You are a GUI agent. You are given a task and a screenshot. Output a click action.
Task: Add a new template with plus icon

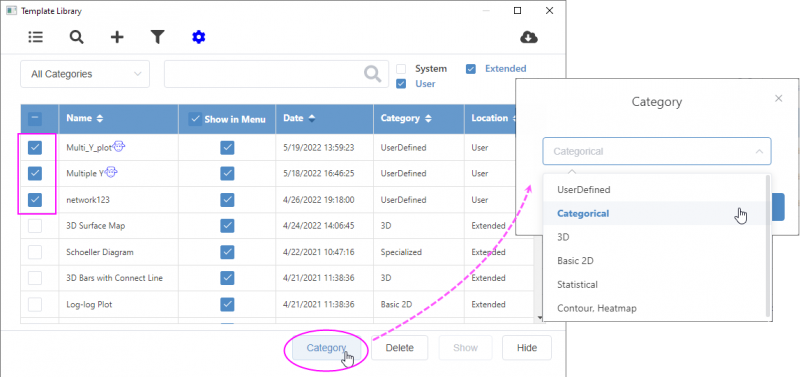(x=117, y=37)
